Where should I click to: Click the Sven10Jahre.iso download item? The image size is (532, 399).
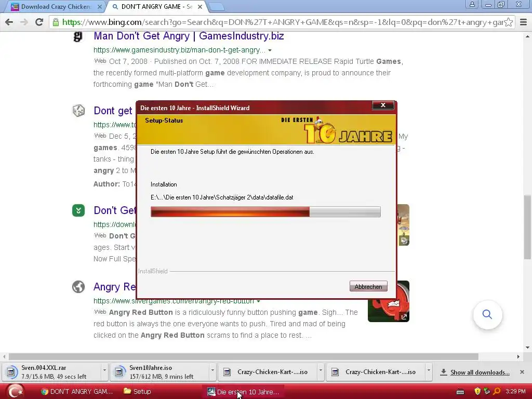[x=159, y=372]
